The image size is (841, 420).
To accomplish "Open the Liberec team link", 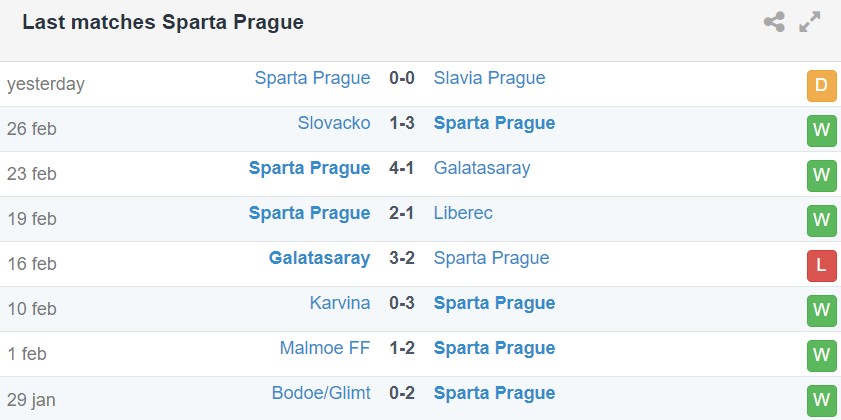I will (x=463, y=213).
